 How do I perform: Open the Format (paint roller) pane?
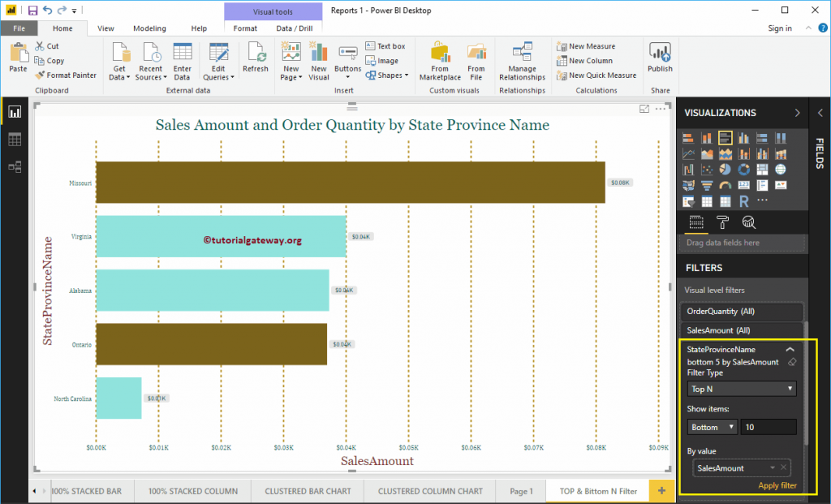point(723,222)
